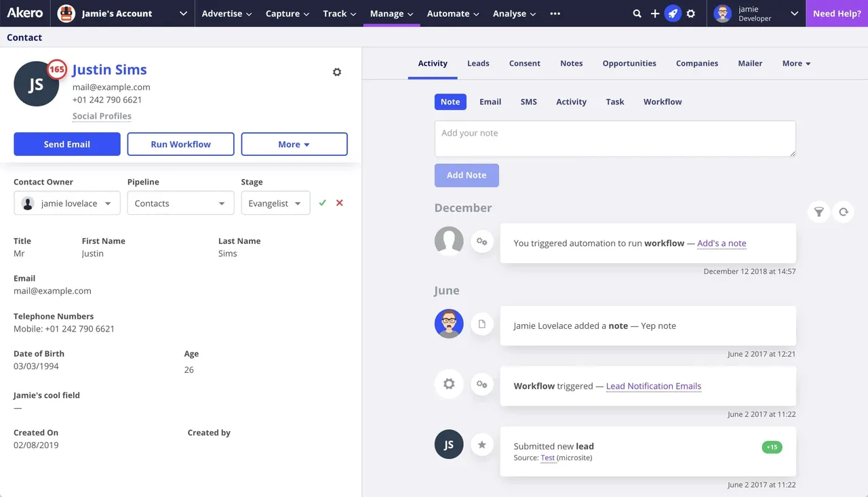The width and height of the screenshot is (868, 497).
Task: Switch composer to SMS type
Action: tap(528, 102)
